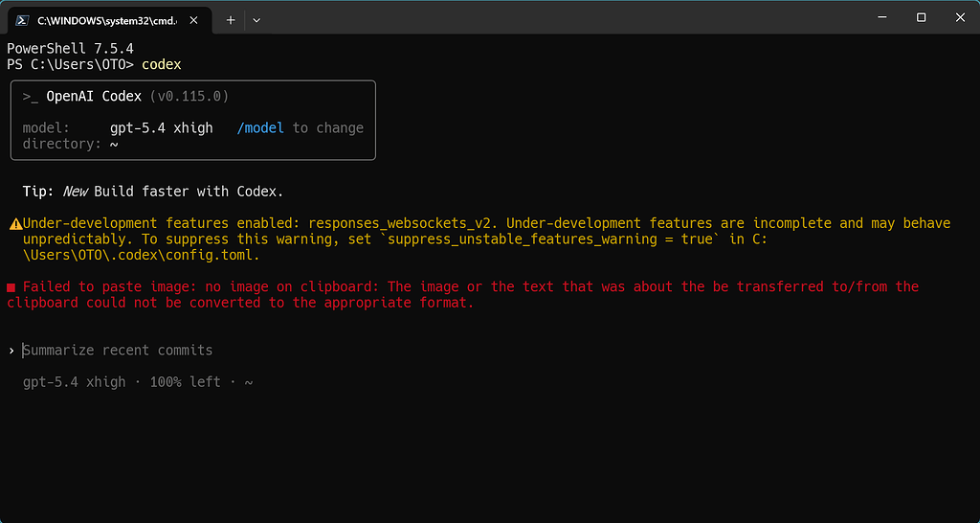The image size is (980, 523).
Task: Click the '/model' command text
Action: 260,128
